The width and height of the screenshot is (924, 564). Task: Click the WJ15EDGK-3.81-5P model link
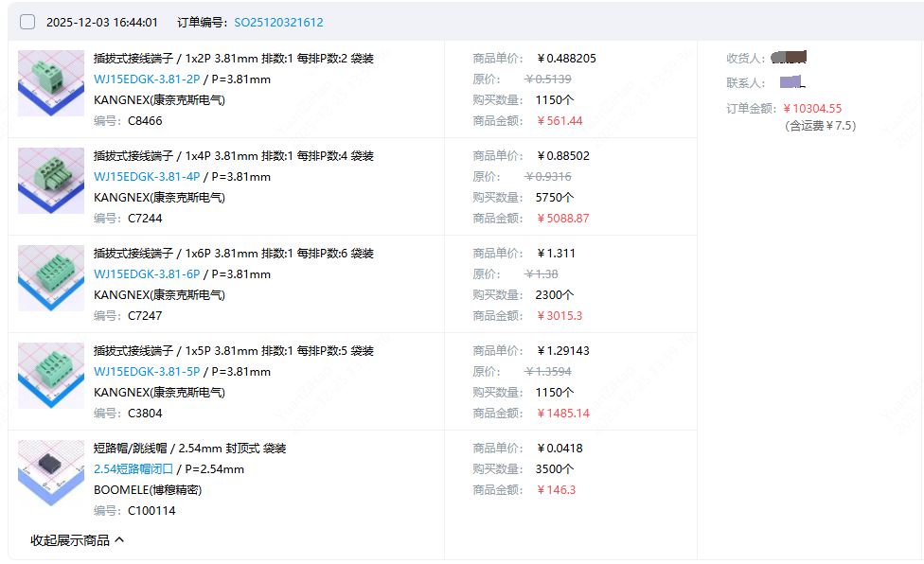(x=147, y=372)
